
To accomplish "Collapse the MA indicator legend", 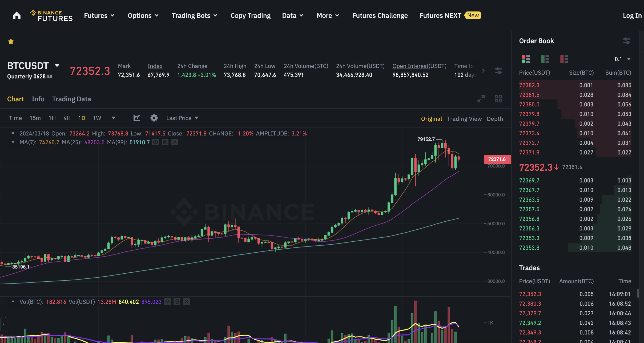I will pyautogui.click(x=13, y=142).
